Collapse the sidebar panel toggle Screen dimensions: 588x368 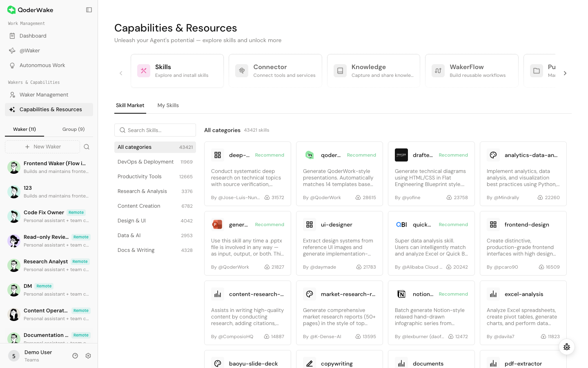click(89, 10)
